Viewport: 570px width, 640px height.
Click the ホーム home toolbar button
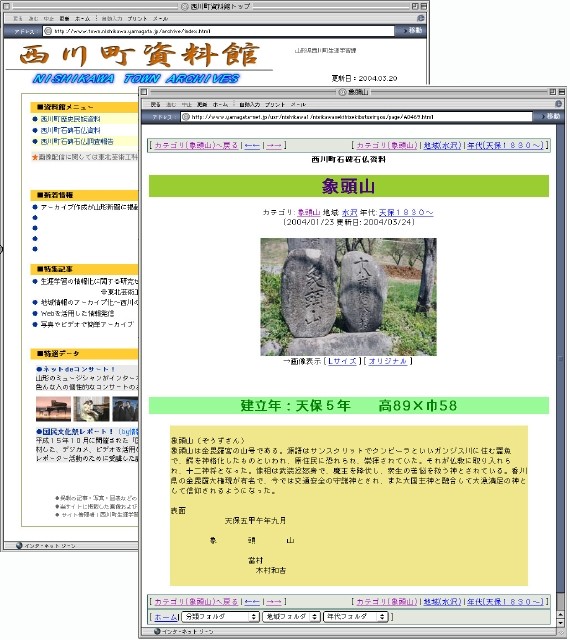point(220,104)
